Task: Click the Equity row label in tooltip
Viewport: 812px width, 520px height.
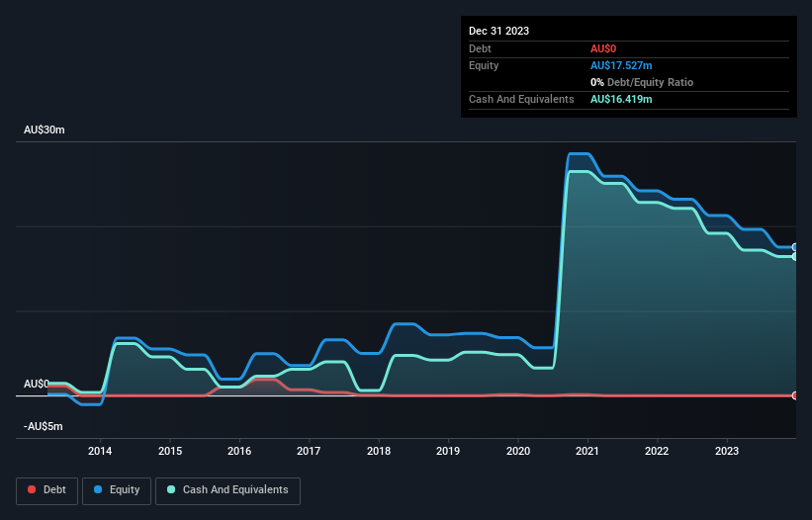Action: tap(484, 65)
